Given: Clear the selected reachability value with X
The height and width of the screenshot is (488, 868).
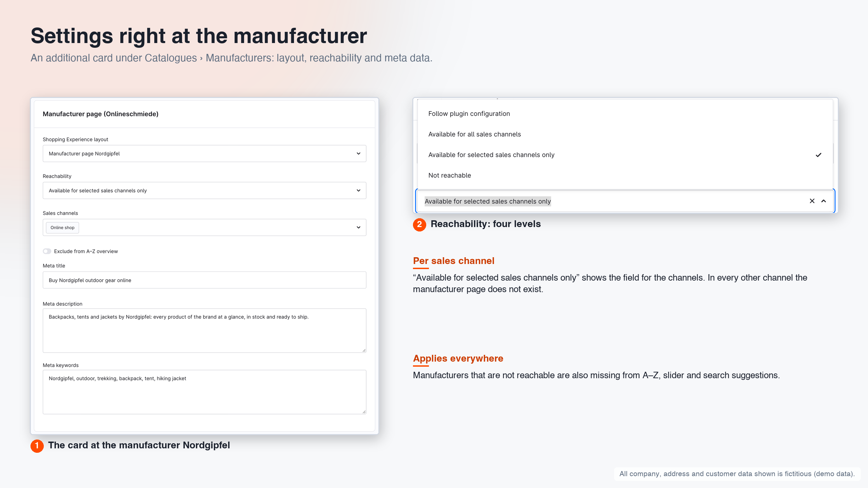Looking at the screenshot, I should pyautogui.click(x=812, y=201).
